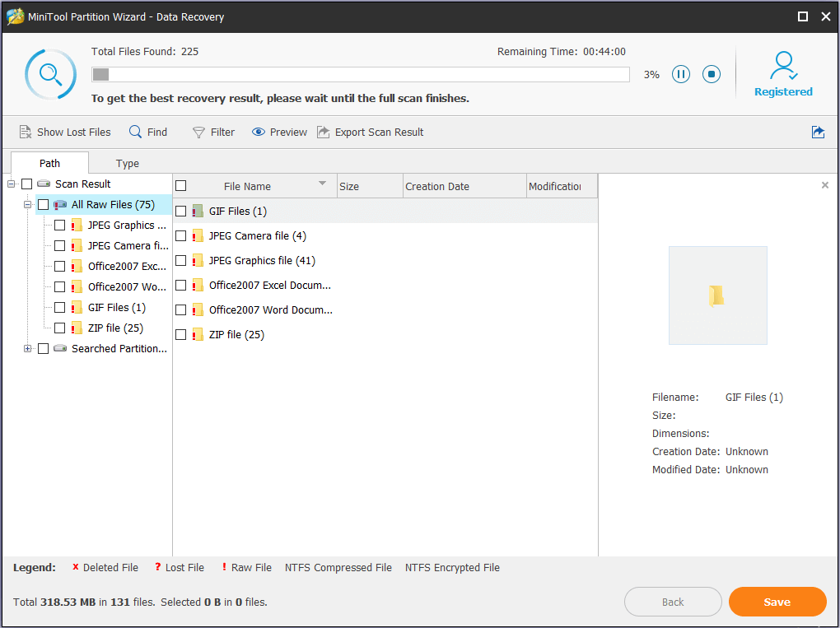This screenshot has height=628, width=840.
Task: Click the Searched Partition drive icon
Action: click(60, 348)
